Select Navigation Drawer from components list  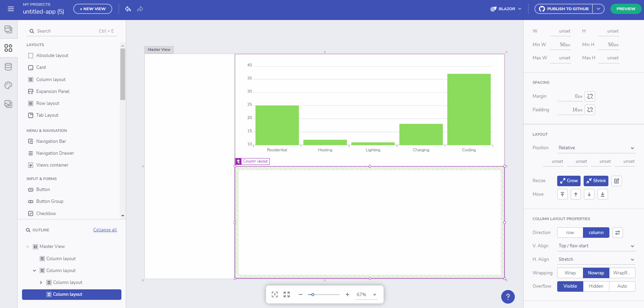click(55, 153)
